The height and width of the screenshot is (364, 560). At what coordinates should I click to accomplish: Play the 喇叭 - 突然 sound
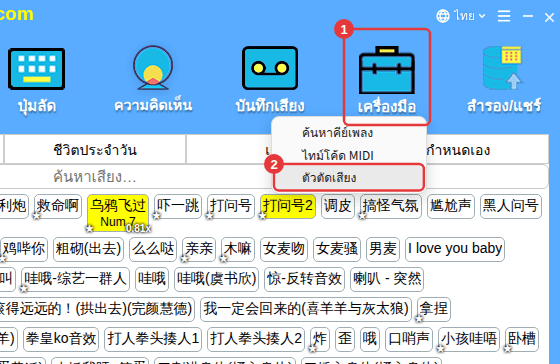(387, 279)
